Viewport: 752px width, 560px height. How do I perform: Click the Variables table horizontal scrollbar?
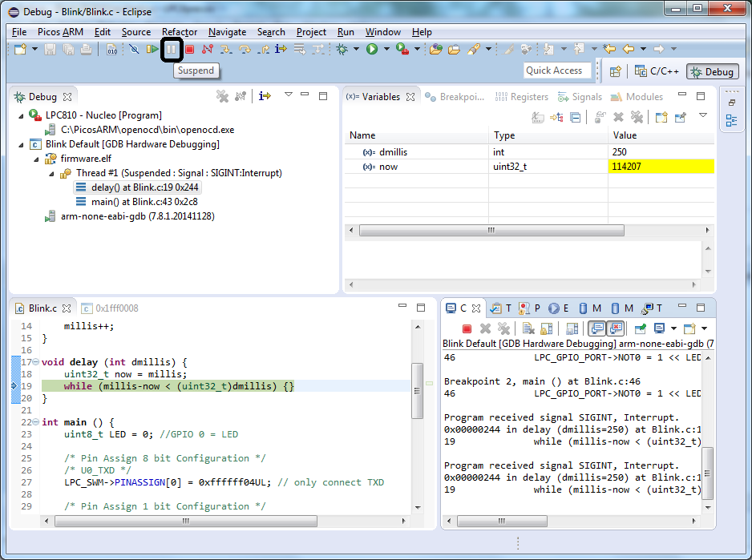click(491, 231)
